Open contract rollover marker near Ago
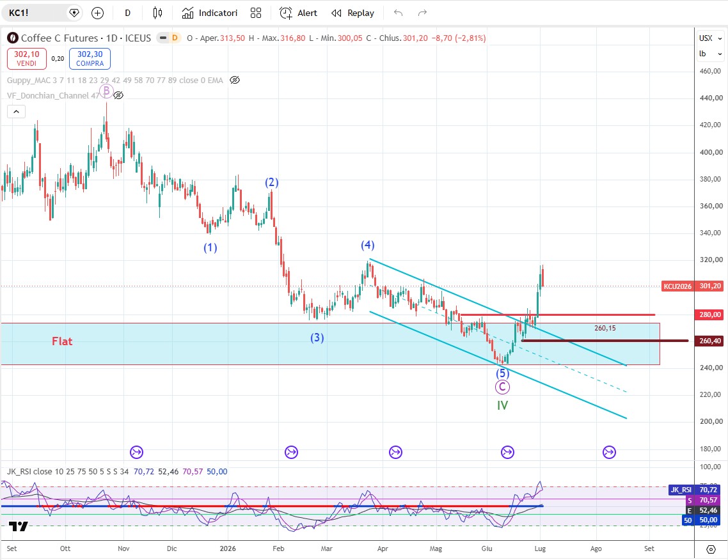Screen dimensions: 728x560 pyautogui.click(x=609, y=452)
